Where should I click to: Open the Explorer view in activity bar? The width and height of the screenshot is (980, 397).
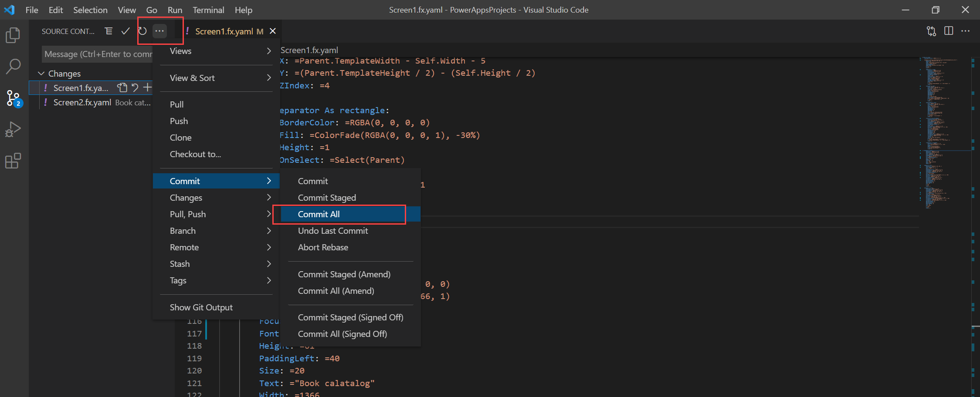(13, 35)
